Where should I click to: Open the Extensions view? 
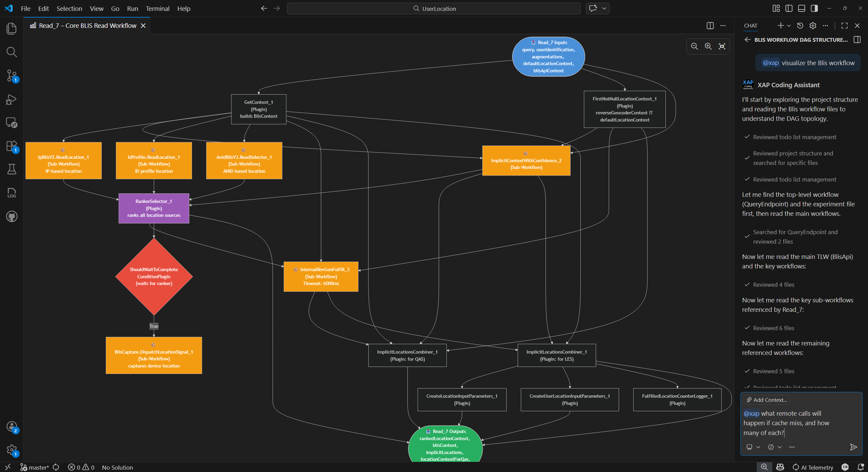point(12,146)
